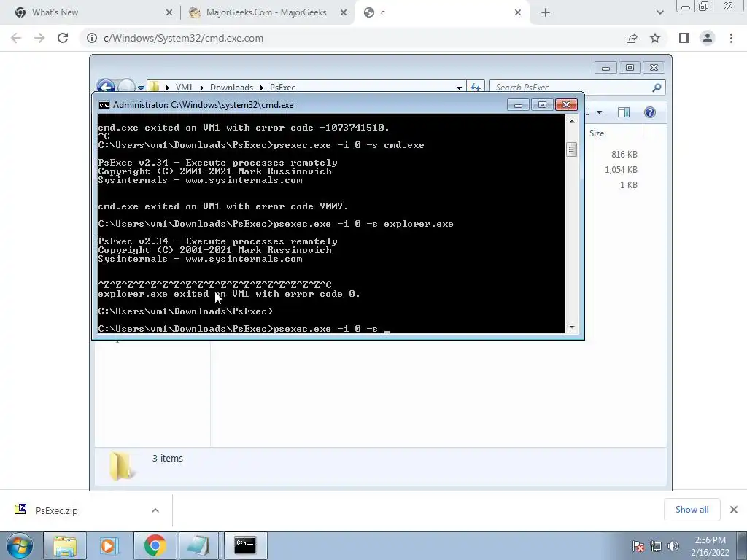Share this page icon
The height and width of the screenshot is (560, 747).
coord(632,38)
